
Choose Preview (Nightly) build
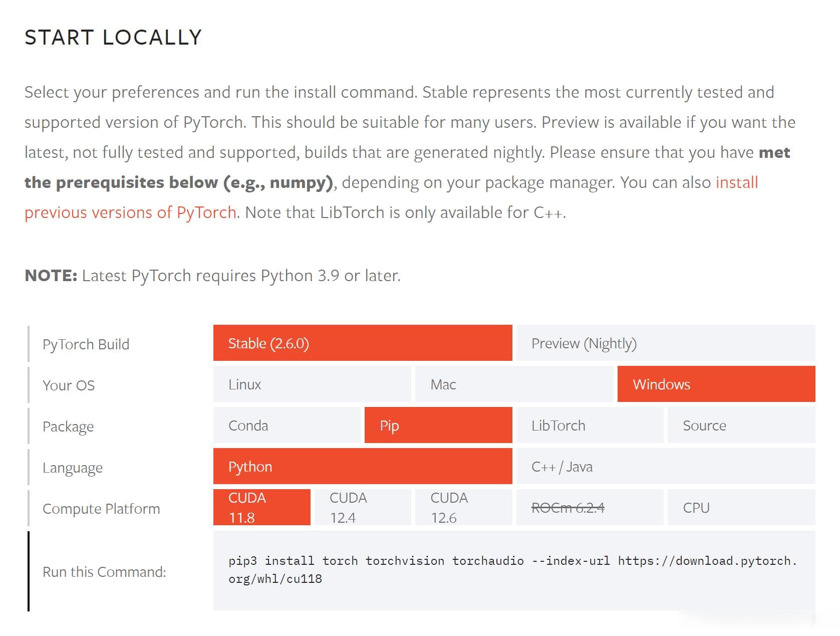click(666, 343)
